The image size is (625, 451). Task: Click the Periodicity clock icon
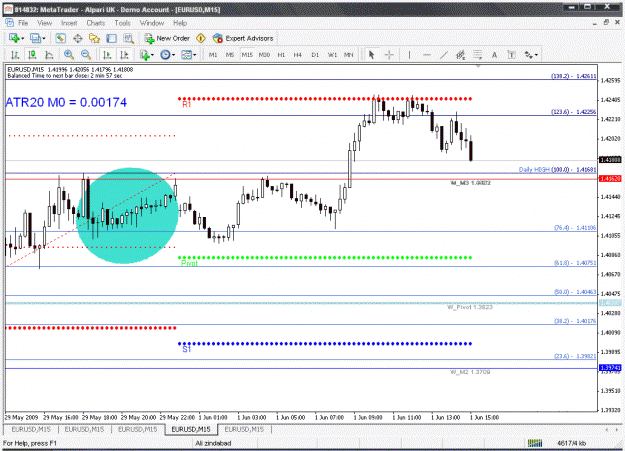[x=165, y=55]
